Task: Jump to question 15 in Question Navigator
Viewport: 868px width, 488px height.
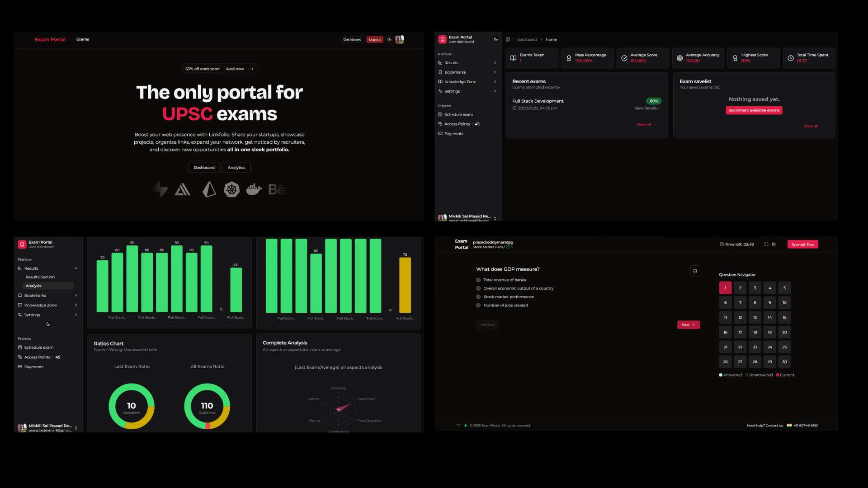Action: click(784, 317)
